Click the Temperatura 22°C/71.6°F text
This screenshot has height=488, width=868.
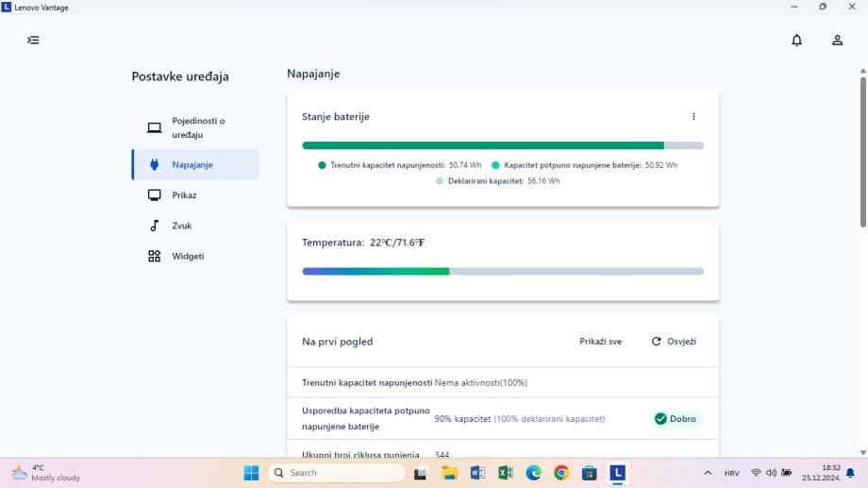(363, 242)
